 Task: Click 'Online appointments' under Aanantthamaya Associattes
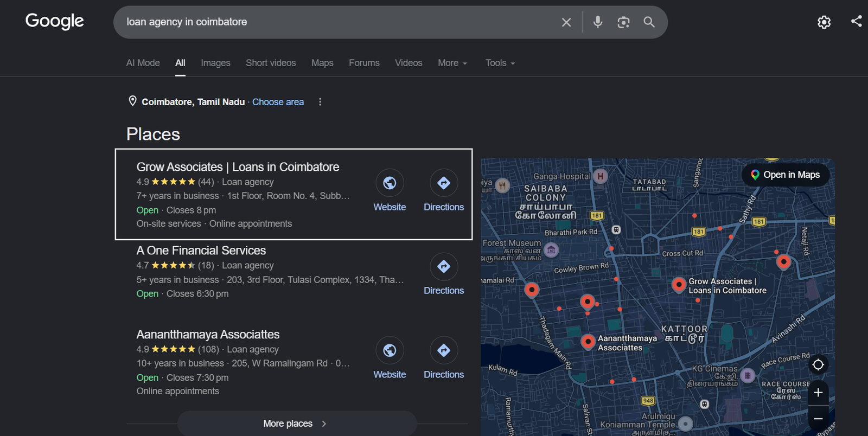(x=178, y=392)
